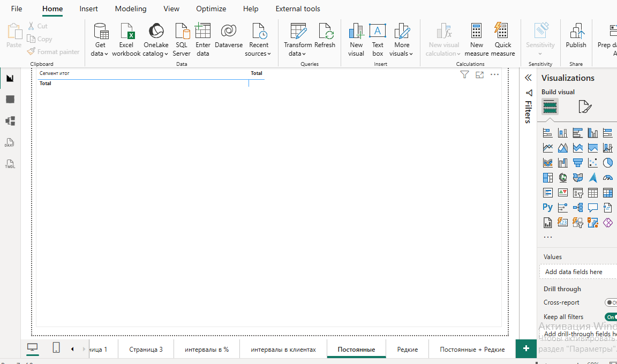Open the Modeling ribbon tab
Image resolution: width=617 pixels, height=364 pixels.
(131, 9)
